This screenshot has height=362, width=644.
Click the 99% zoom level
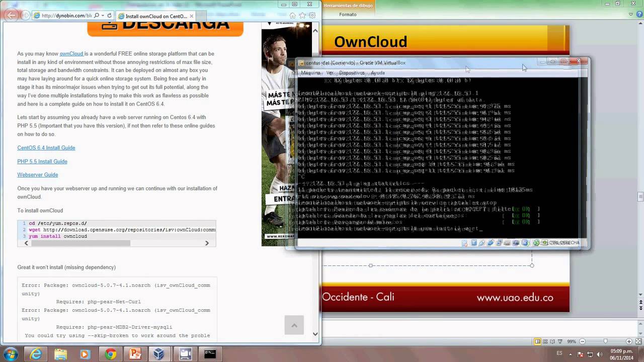(x=572, y=341)
